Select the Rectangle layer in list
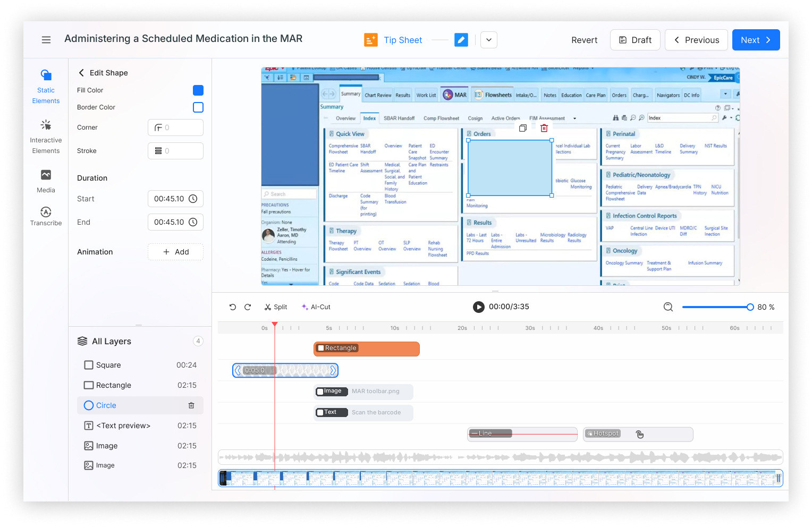The image size is (812, 527). coord(140,385)
